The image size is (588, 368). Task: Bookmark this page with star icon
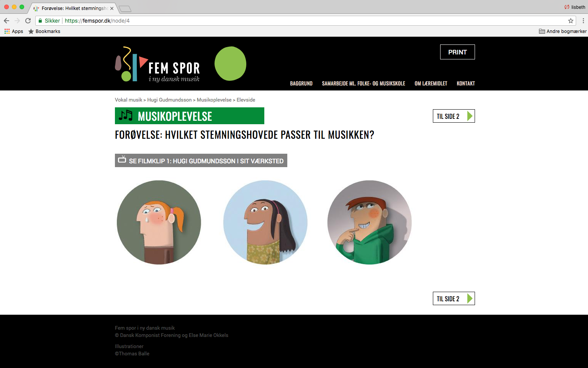pyautogui.click(x=571, y=21)
